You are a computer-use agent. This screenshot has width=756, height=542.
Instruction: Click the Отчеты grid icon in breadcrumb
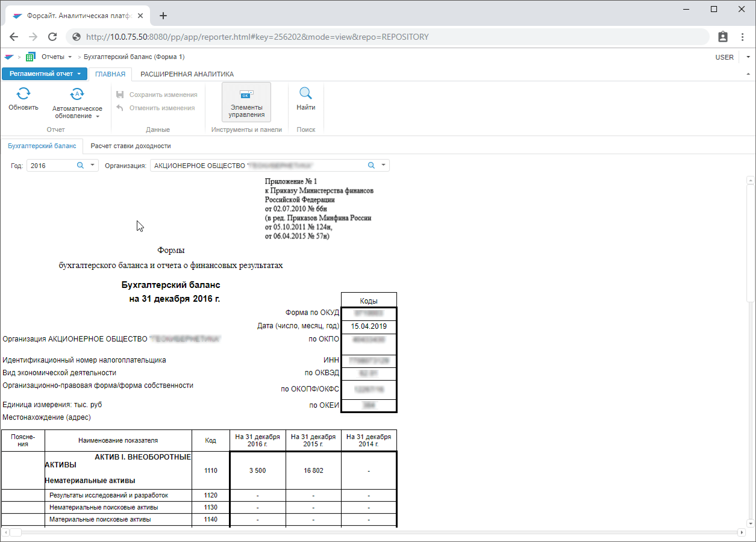point(30,57)
